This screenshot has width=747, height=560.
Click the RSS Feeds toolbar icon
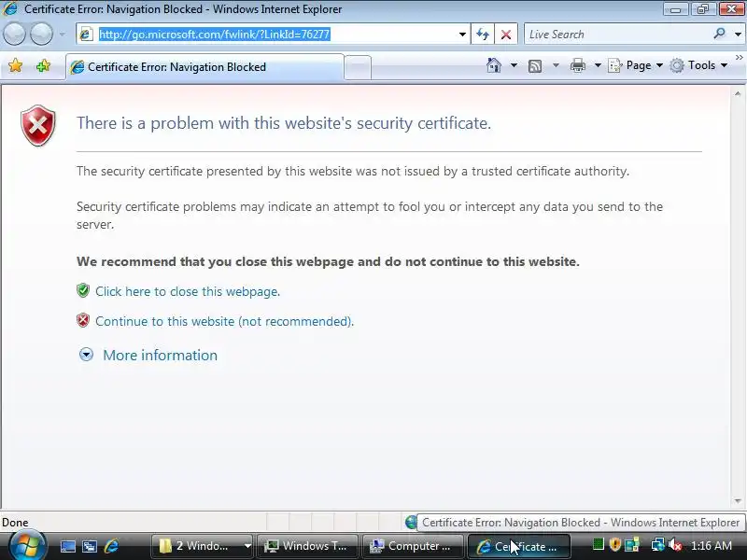[x=535, y=65]
